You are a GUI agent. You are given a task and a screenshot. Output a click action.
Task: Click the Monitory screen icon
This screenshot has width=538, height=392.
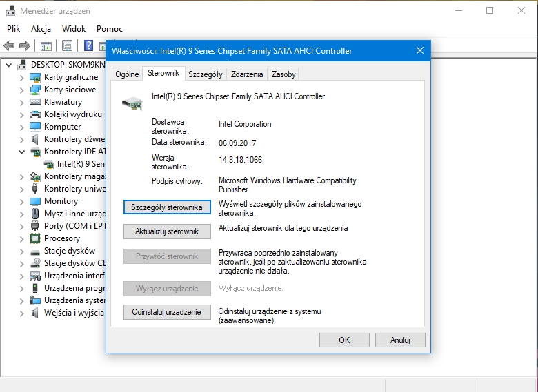35,201
